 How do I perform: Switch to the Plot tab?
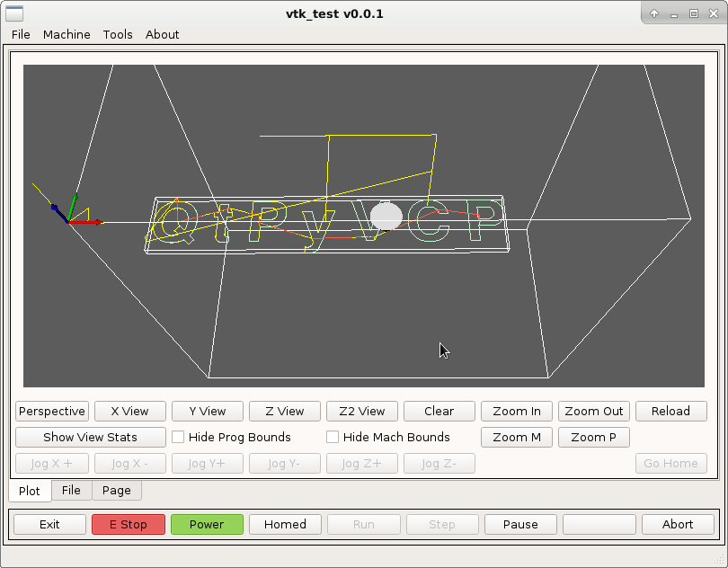[30, 491]
